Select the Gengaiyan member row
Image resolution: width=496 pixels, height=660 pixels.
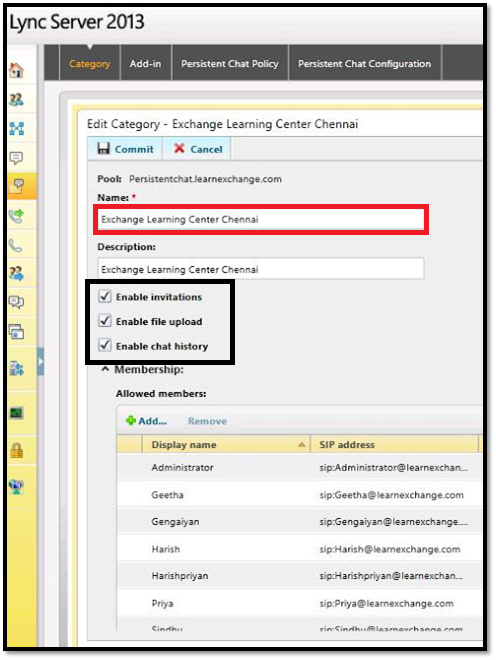point(299,522)
